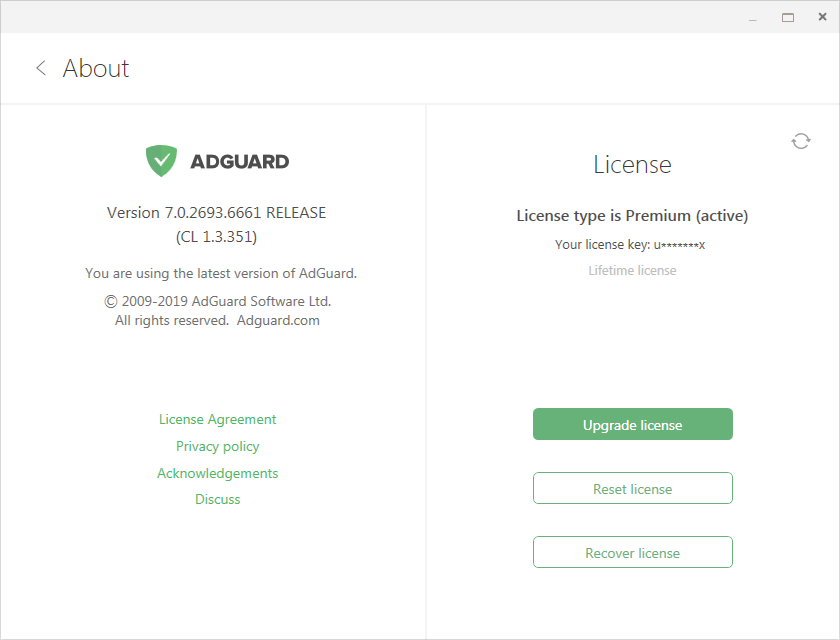Click the License type Premium status text
Viewport: 840px width, 640px height.
[632, 216]
